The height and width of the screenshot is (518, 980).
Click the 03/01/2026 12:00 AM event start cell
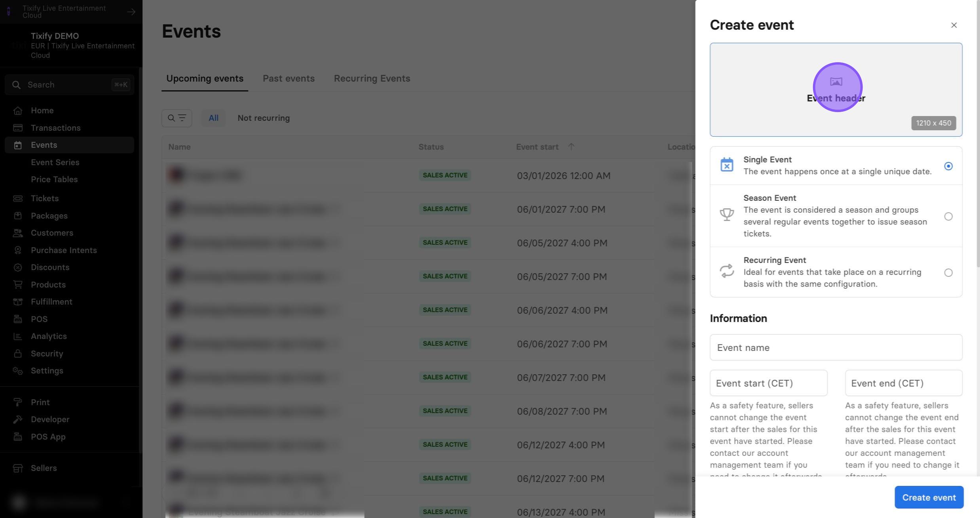pyautogui.click(x=564, y=175)
